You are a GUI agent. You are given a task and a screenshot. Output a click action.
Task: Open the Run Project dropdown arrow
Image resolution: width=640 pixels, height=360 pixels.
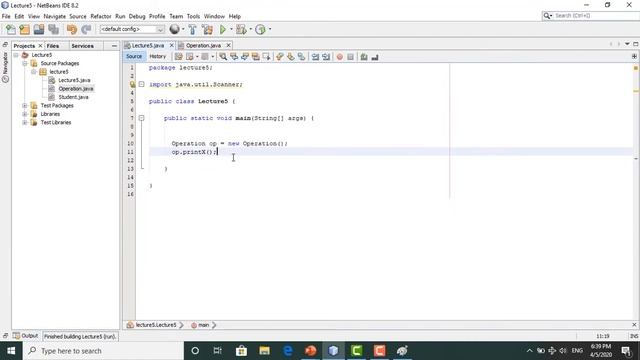coord(231,29)
